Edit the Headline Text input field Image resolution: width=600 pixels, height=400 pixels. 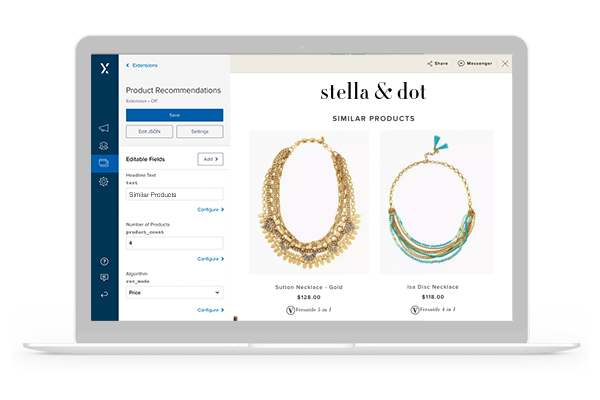[x=174, y=194]
